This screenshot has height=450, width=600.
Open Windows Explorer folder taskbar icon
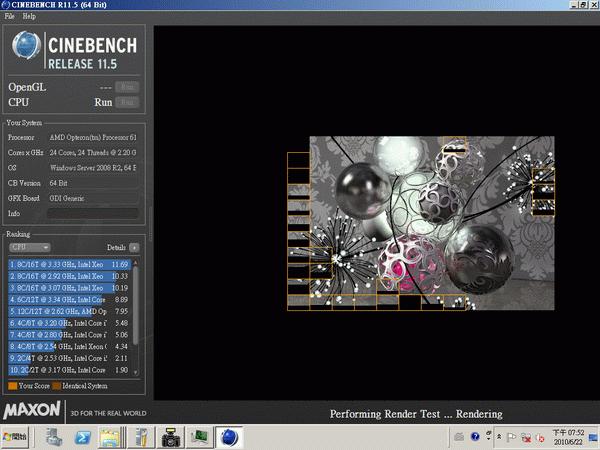111,437
